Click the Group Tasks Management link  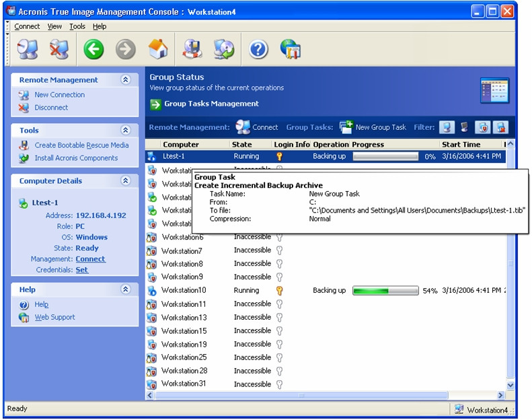coord(211,104)
